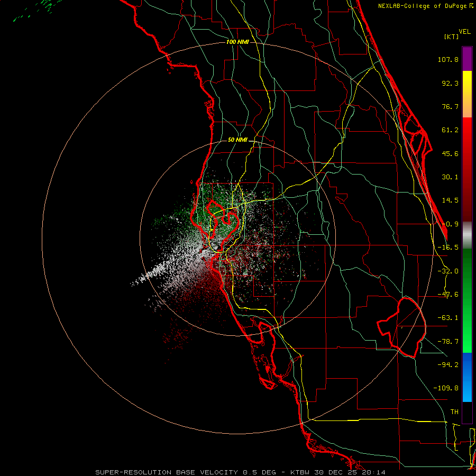Click the TH threshold label in legend
476x476 pixels.
click(x=454, y=411)
